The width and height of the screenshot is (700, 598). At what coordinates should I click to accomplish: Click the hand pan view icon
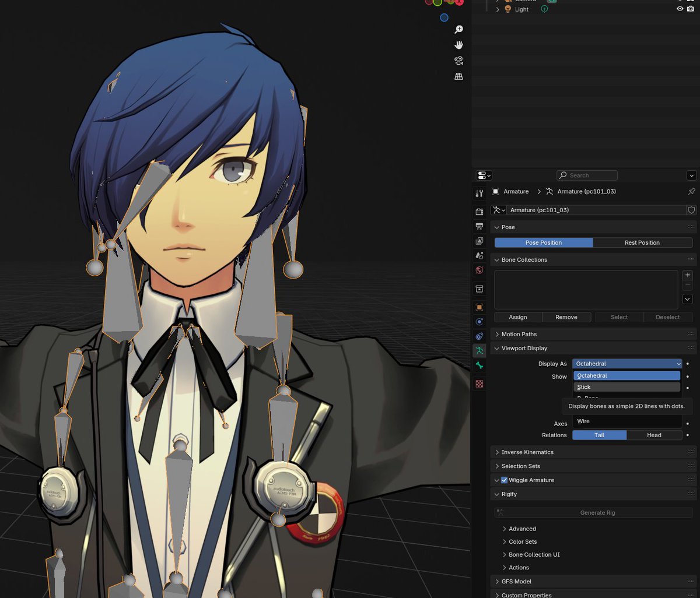pyautogui.click(x=459, y=45)
